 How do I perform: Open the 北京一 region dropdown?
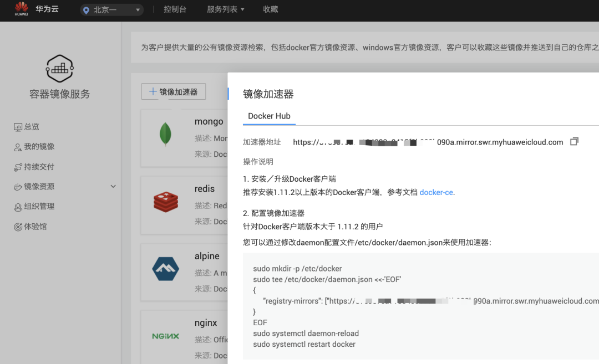click(111, 9)
